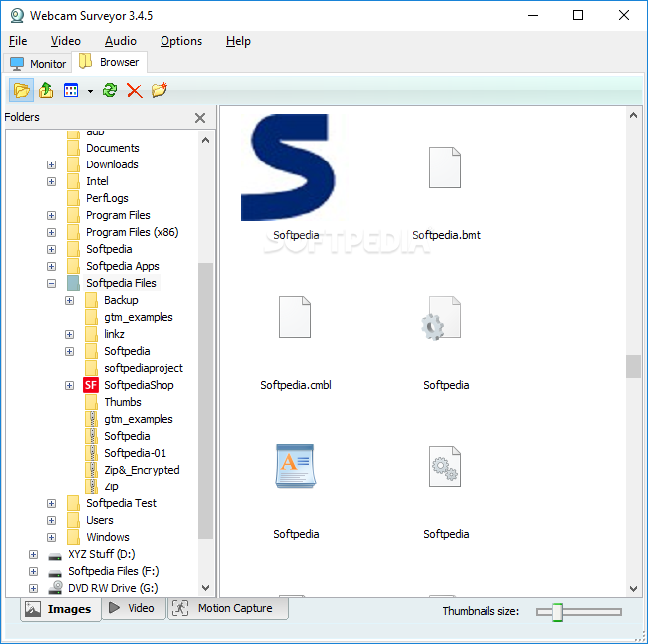Open the Audio menu

tap(121, 41)
